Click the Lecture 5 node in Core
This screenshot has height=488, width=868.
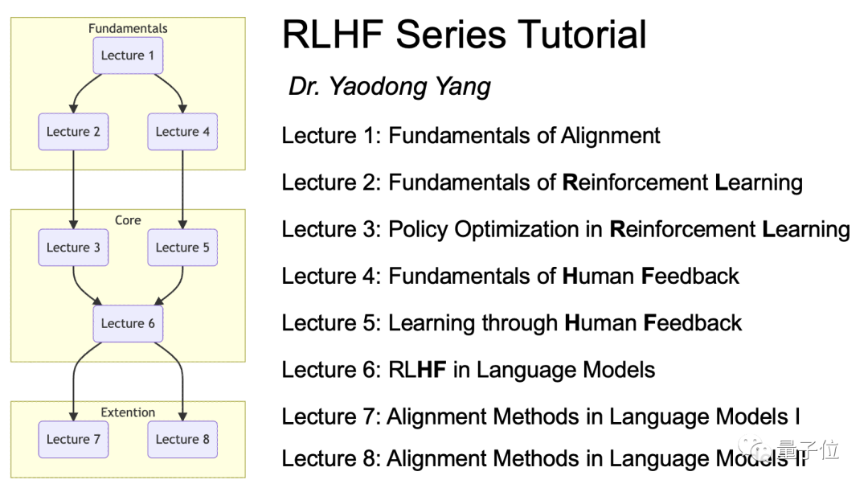(182, 248)
